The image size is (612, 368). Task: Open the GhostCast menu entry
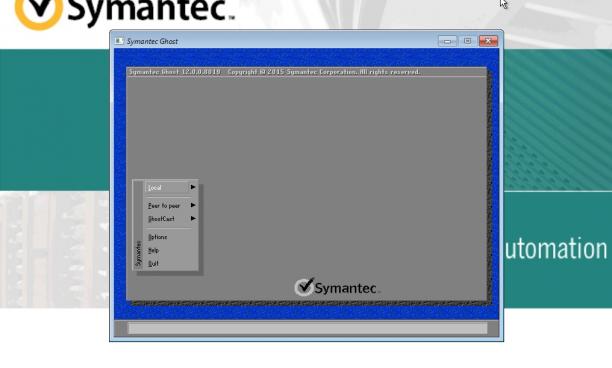[171, 219]
